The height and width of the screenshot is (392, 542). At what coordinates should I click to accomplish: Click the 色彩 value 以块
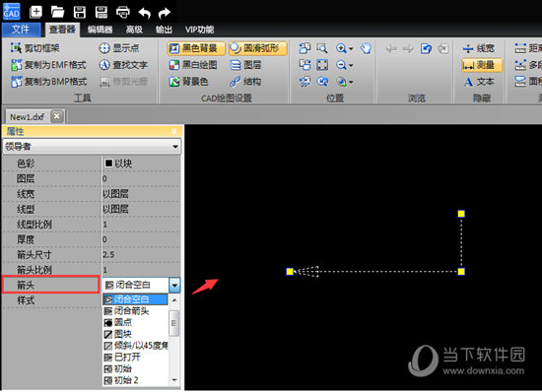141,163
